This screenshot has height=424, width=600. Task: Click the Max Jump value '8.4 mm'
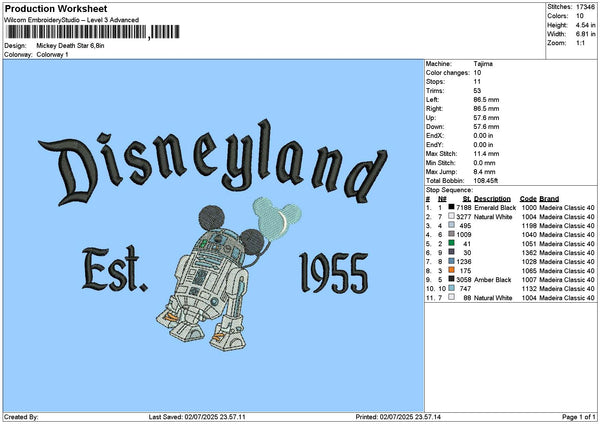(484, 172)
